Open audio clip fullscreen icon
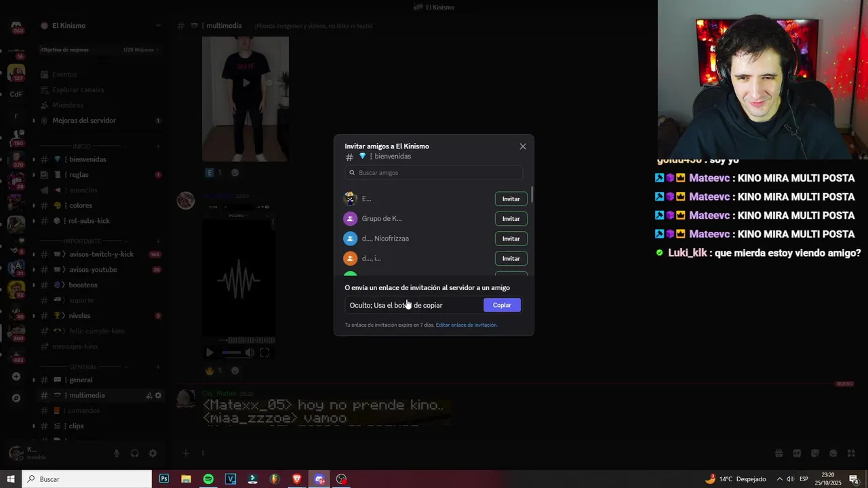Viewport: 868px width, 488px height. coord(264,352)
